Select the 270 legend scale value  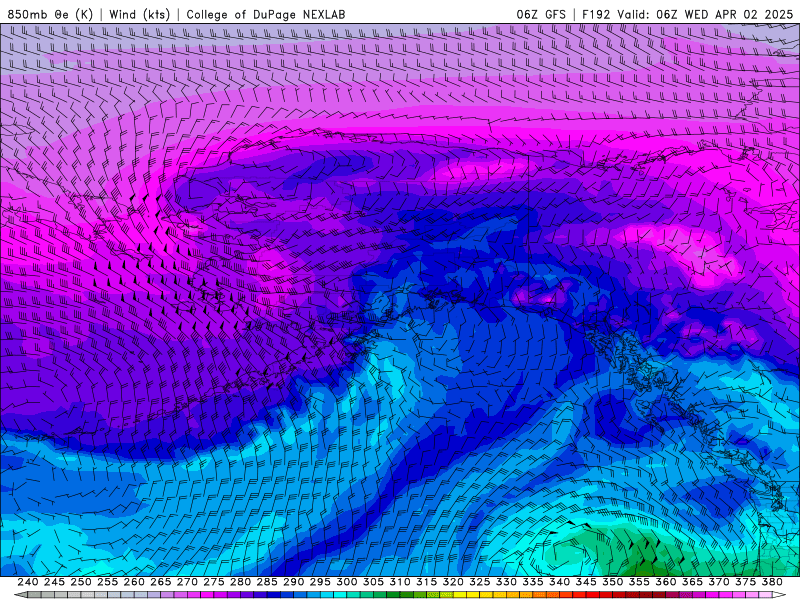[x=187, y=582]
